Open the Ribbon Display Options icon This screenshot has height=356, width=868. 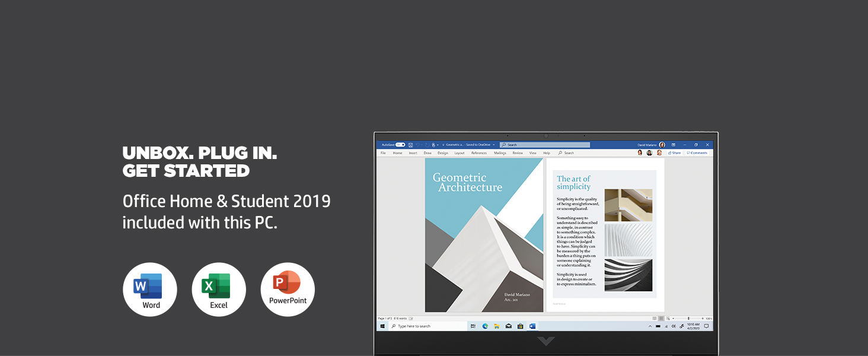pos(674,145)
